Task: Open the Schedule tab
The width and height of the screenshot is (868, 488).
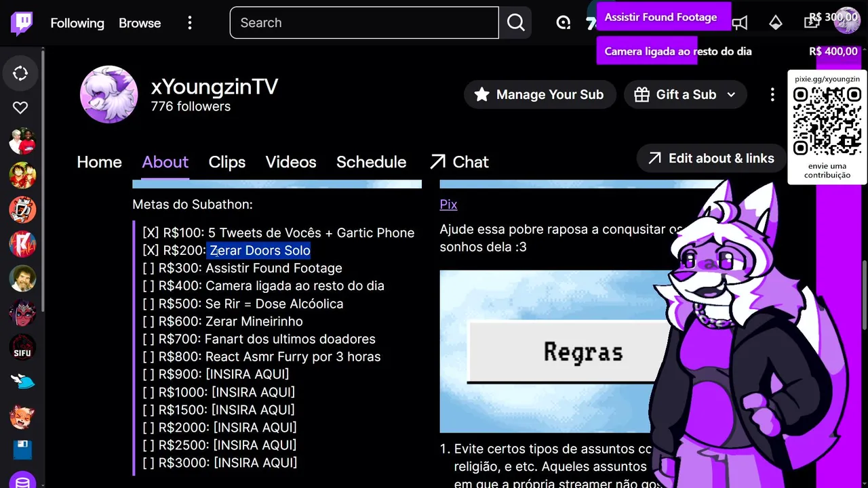Action: (371, 162)
